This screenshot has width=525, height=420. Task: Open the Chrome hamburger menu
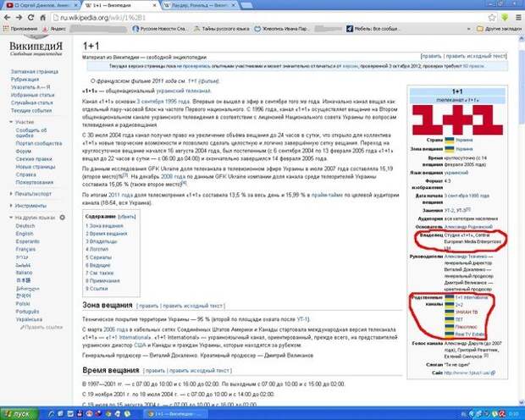point(517,18)
